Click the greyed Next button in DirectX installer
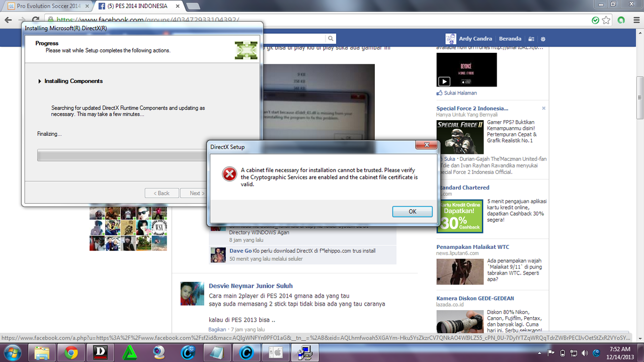This screenshot has height=362, width=644. [196, 193]
